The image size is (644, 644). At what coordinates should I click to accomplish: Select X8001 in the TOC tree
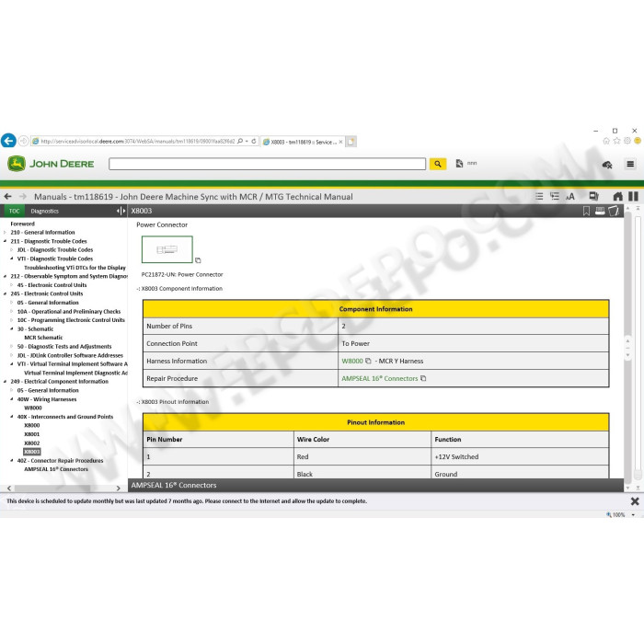coord(32,434)
